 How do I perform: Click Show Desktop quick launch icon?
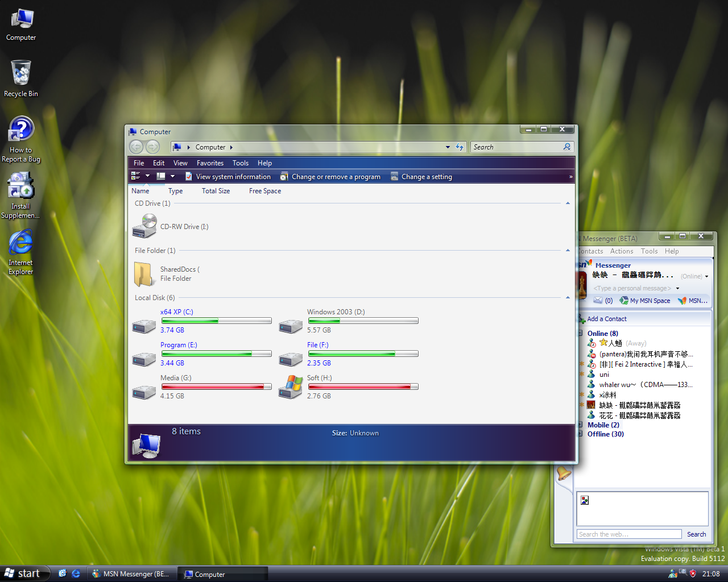tap(63, 573)
